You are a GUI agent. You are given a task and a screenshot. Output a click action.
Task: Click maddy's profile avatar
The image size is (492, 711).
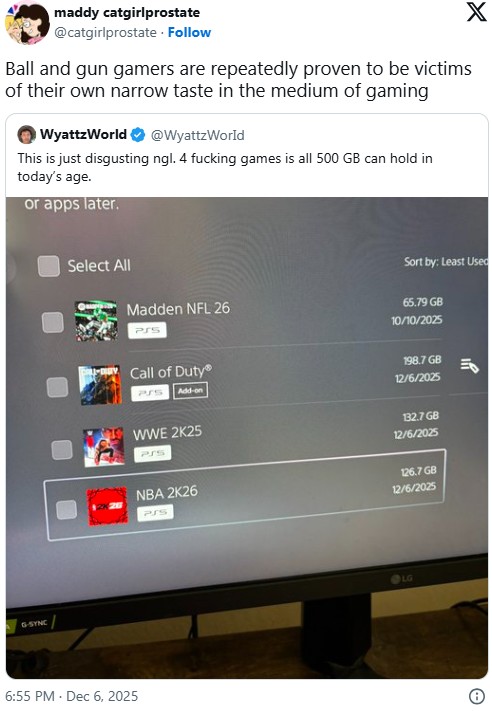click(x=27, y=23)
